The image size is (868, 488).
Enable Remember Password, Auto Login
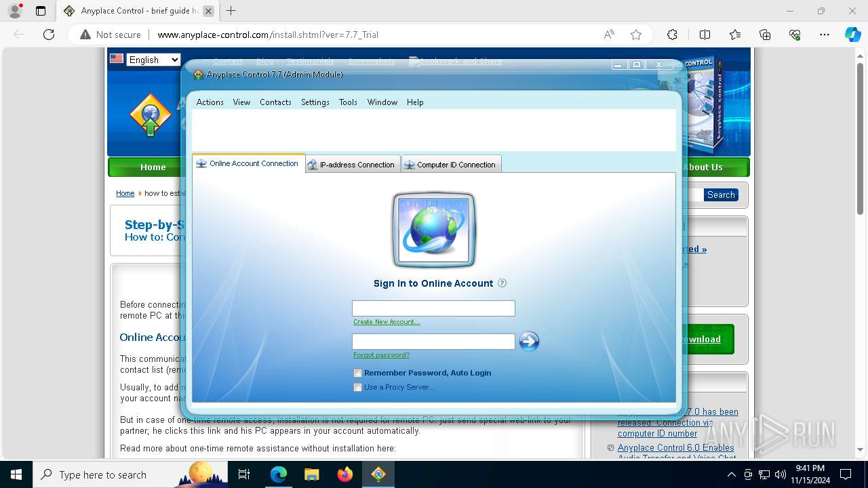point(357,373)
